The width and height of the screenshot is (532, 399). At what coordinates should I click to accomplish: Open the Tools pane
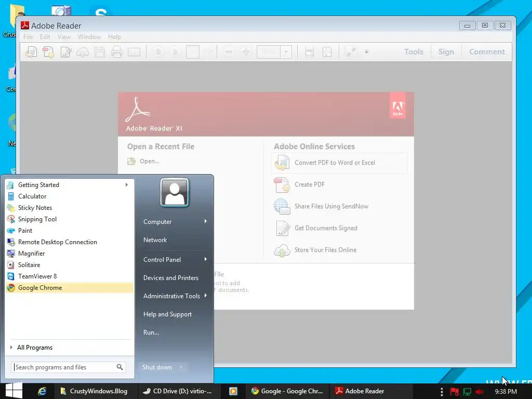pyautogui.click(x=414, y=52)
